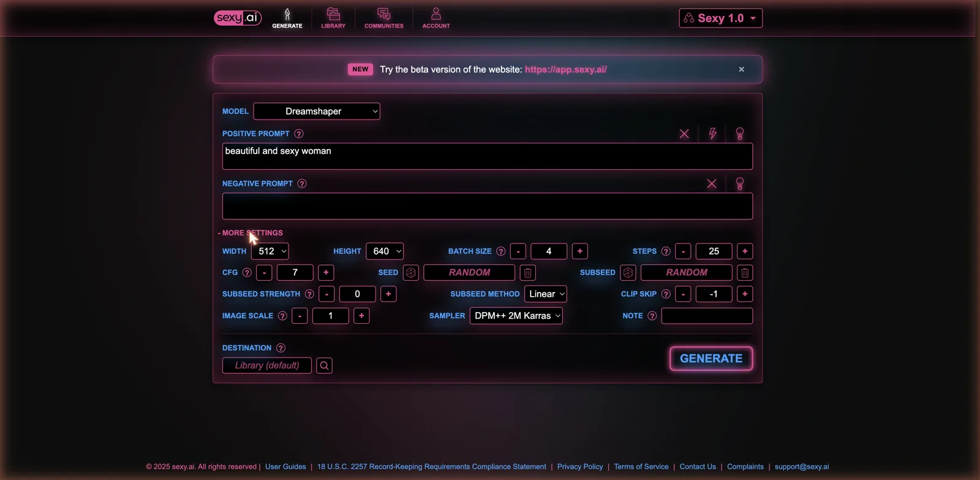
Task: Click the subseed strength value field
Action: click(358, 294)
